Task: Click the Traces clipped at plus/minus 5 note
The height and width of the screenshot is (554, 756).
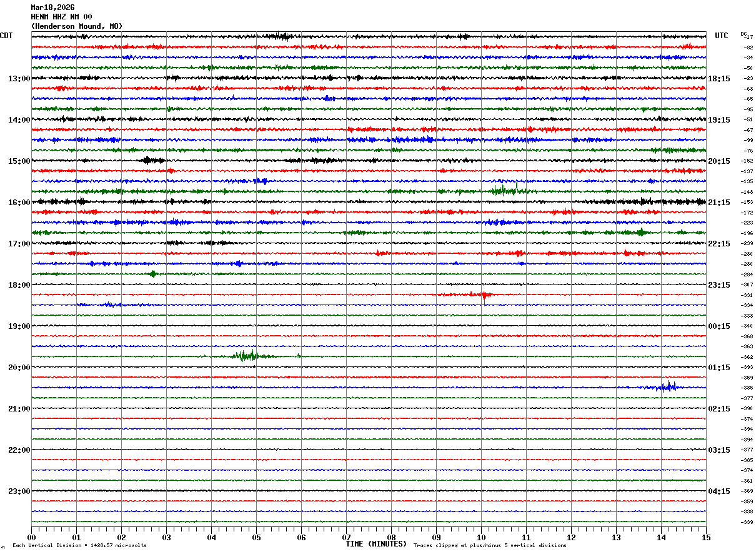Action: [x=490, y=546]
